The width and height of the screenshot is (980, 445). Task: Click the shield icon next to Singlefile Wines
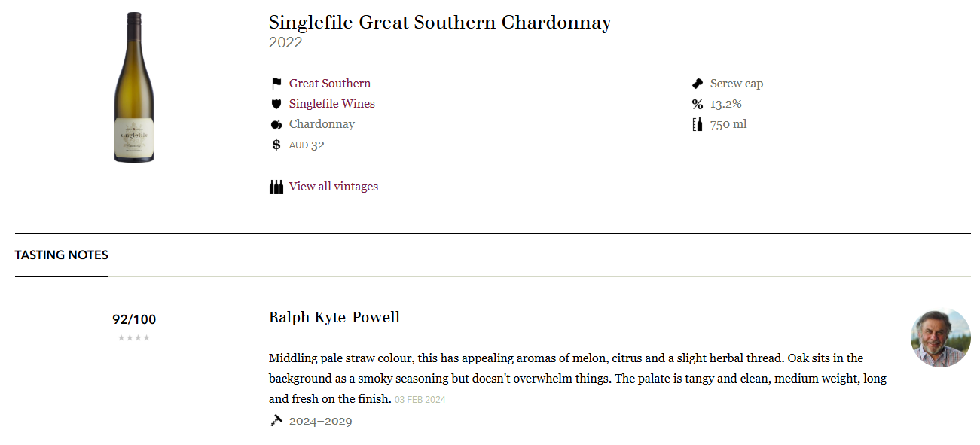pos(276,104)
